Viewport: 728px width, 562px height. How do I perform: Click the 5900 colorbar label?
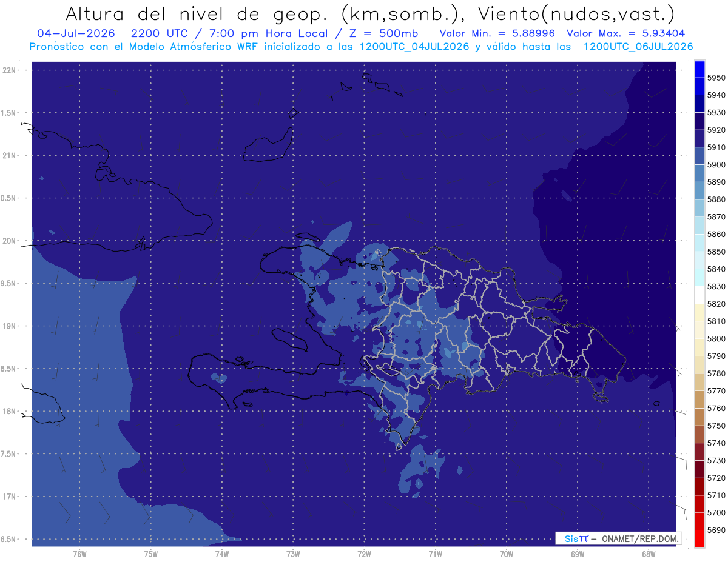pyautogui.click(x=716, y=165)
